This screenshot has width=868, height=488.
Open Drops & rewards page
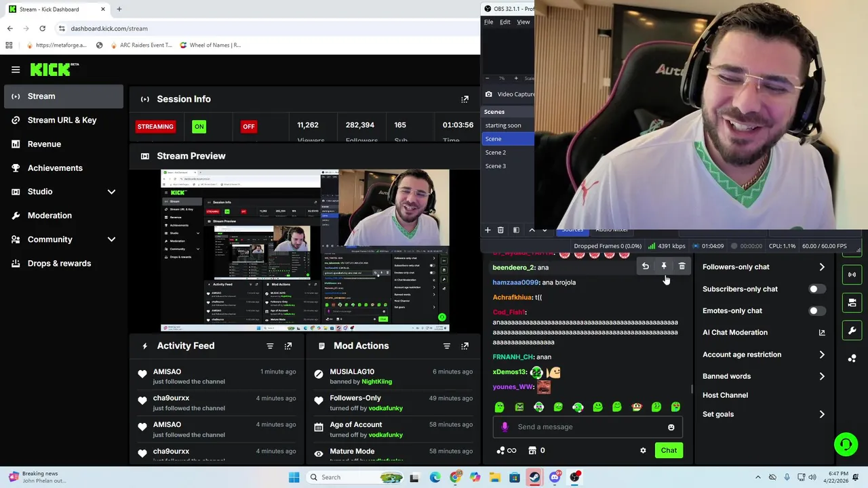click(64, 263)
